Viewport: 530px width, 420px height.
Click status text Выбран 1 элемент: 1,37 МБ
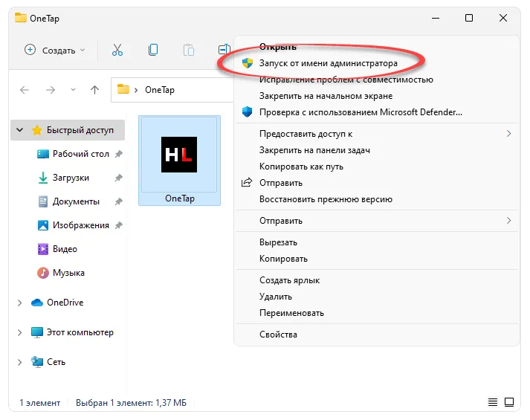(x=131, y=403)
